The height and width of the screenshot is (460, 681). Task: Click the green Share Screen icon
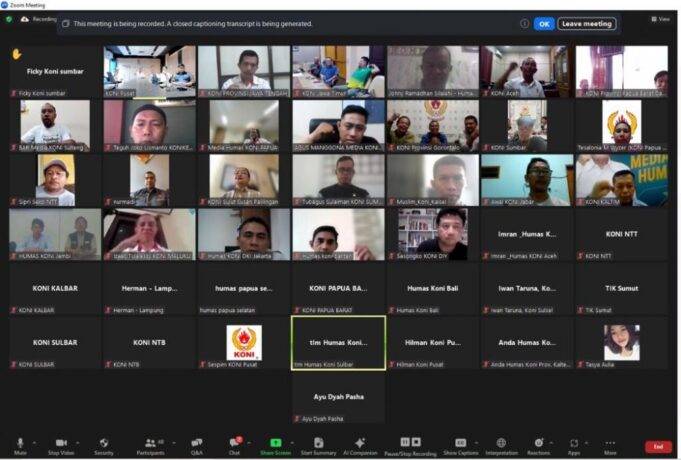pyautogui.click(x=276, y=443)
